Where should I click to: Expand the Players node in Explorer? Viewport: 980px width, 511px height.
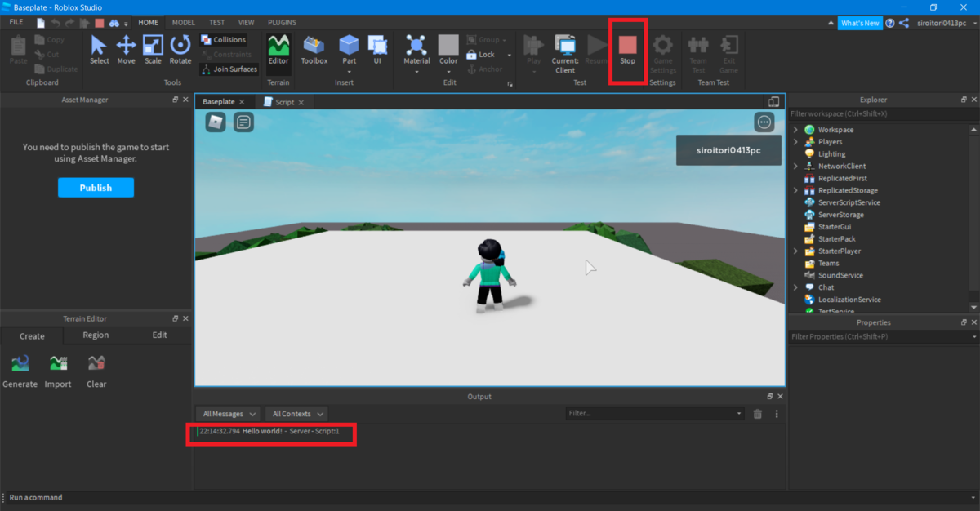(796, 142)
